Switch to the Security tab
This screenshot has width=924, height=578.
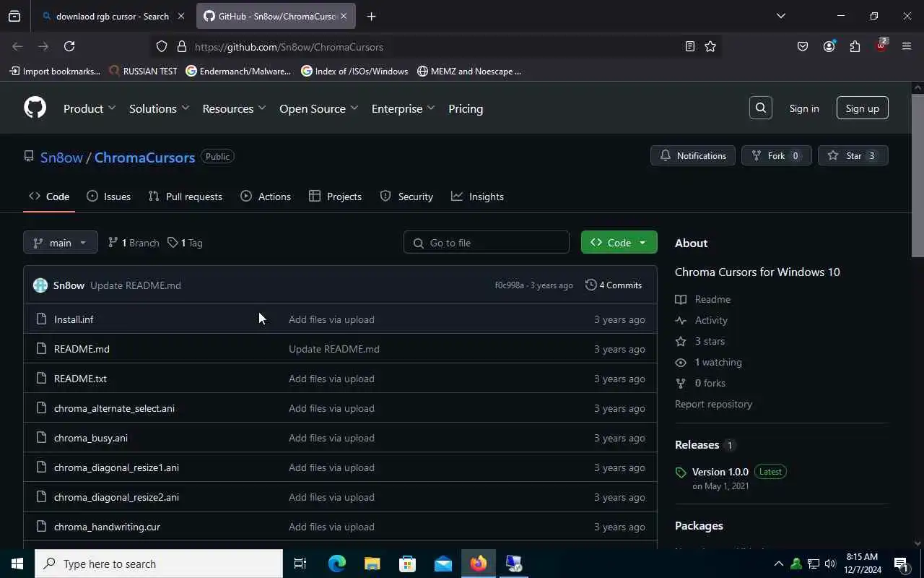coord(406,197)
